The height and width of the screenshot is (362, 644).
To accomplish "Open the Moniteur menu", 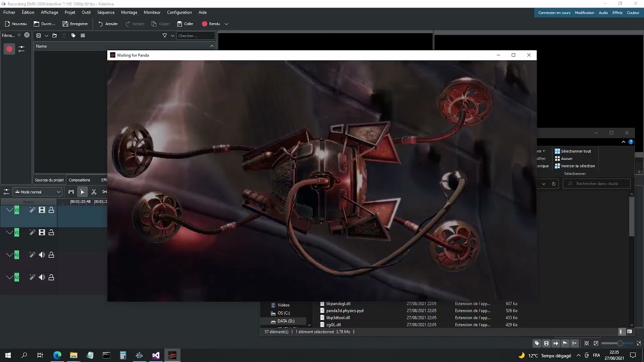I will 152,12.
